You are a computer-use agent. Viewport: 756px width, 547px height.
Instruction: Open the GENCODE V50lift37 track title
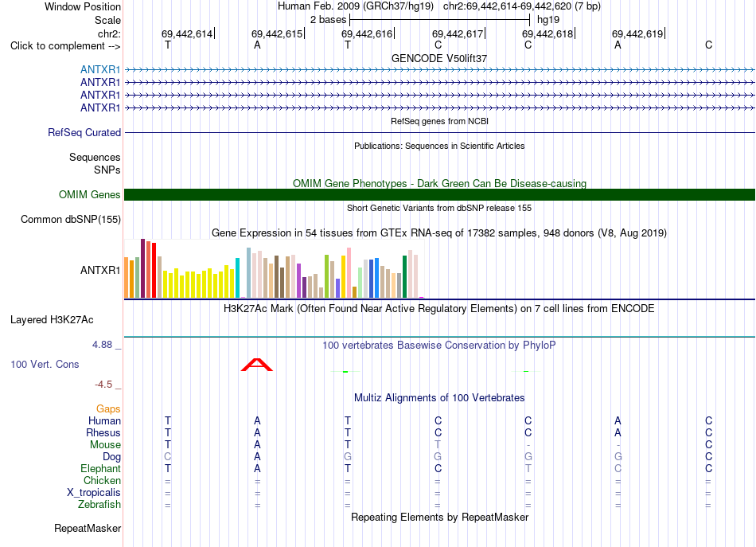point(439,58)
